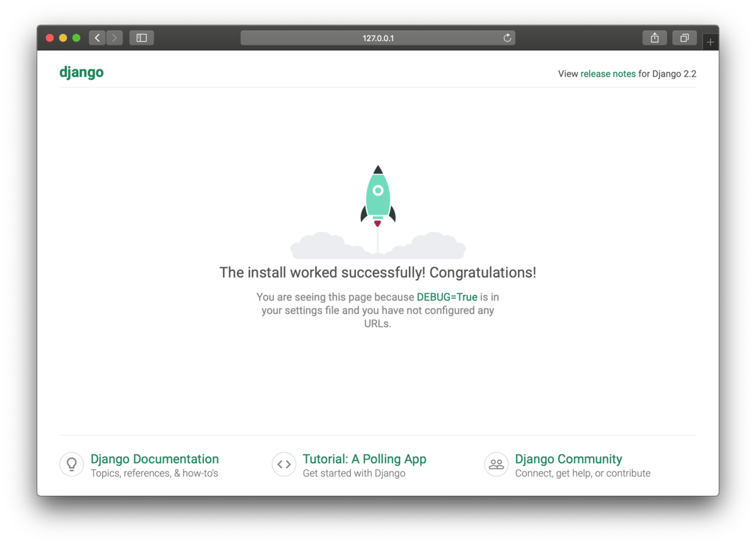Screen dimensions: 756x545
Task: Focus the address bar showing 127.0.0.1
Action: pos(378,38)
